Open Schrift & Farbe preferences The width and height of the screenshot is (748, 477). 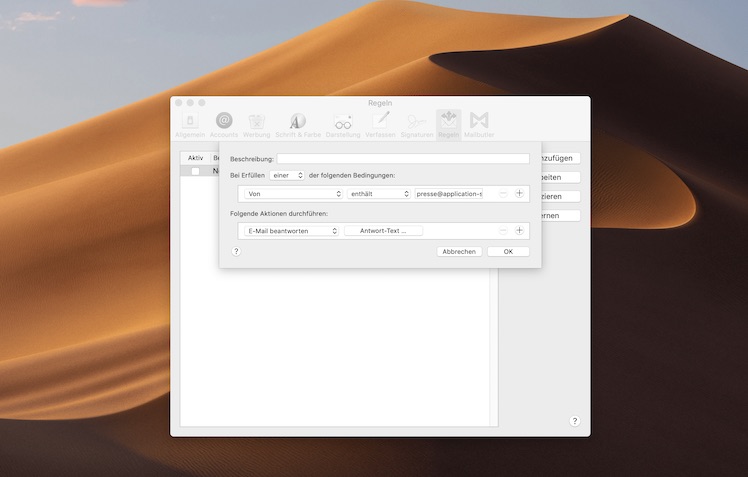pos(298,124)
